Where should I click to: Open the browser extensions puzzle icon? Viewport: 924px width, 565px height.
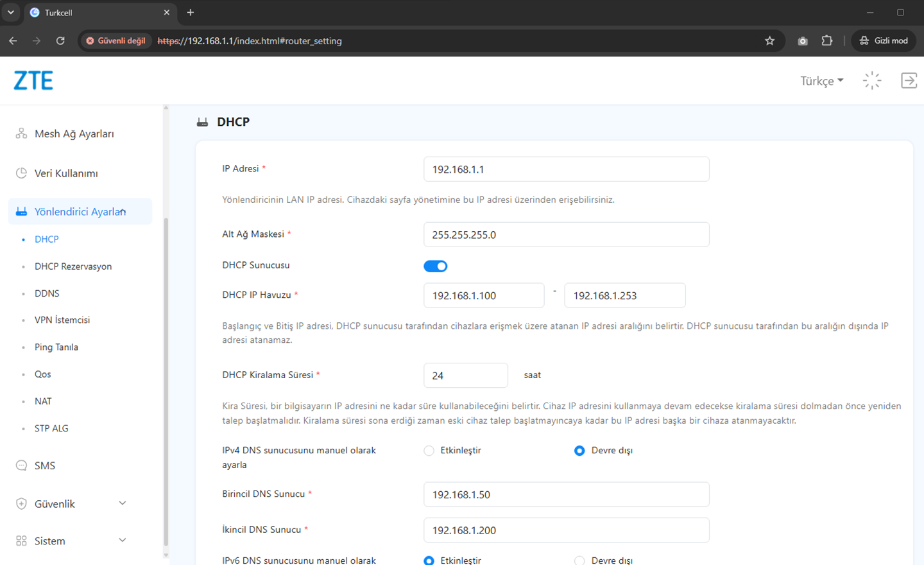[x=827, y=40]
